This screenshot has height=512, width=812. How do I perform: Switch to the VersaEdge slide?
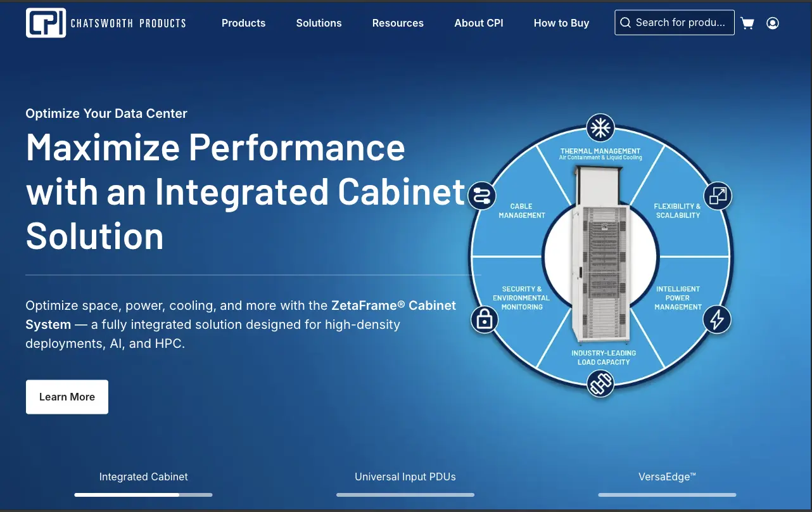(667, 477)
